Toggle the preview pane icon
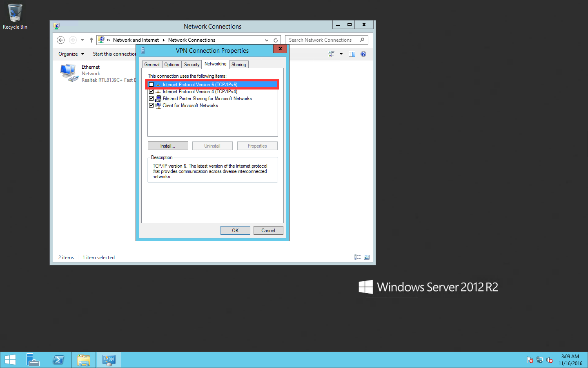588x368 pixels. [352, 54]
